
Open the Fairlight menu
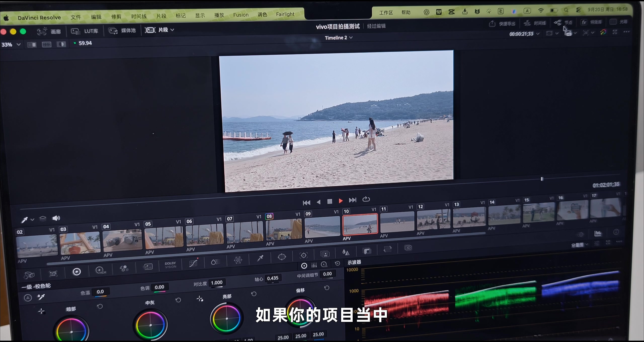click(x=285, y=14)
